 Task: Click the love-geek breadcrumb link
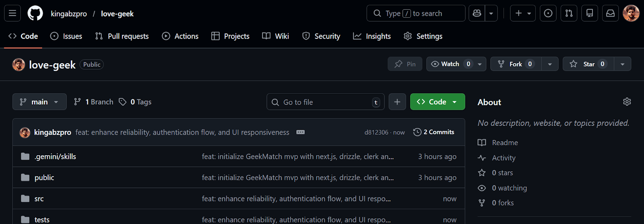pyautogui.click(x=117, y=14)
